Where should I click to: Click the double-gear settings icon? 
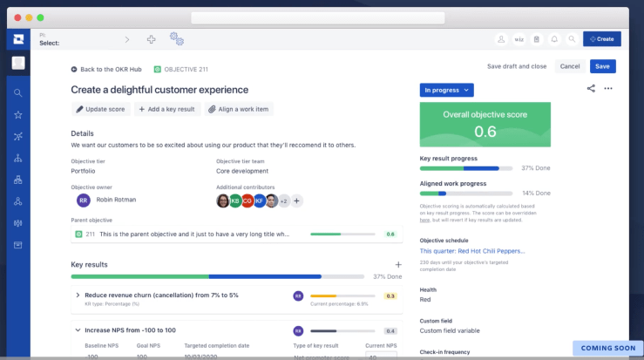pyautogui.click(x=177, y=39)
